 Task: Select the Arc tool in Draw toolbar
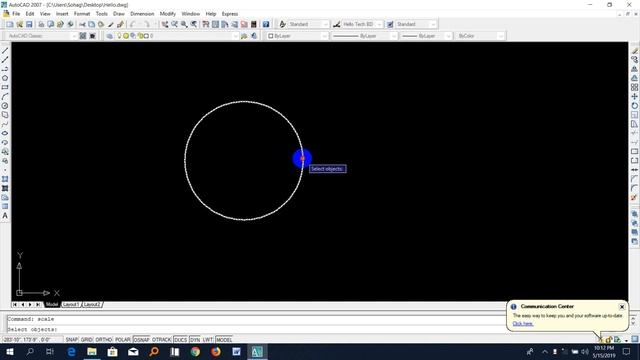point(5,97)
